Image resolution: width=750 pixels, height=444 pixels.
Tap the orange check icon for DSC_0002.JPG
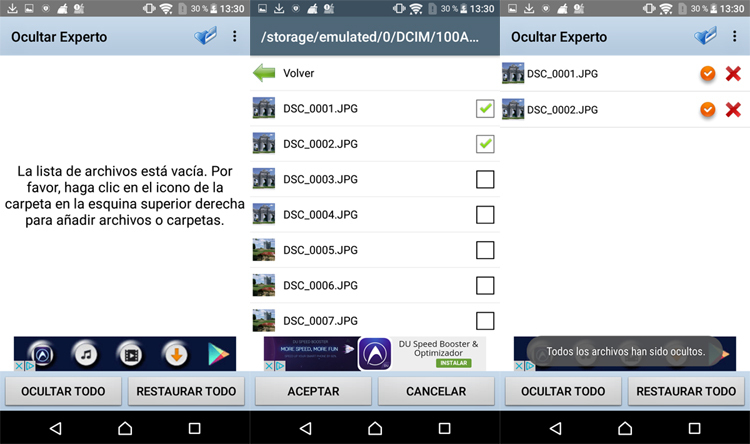click(708, 110)
